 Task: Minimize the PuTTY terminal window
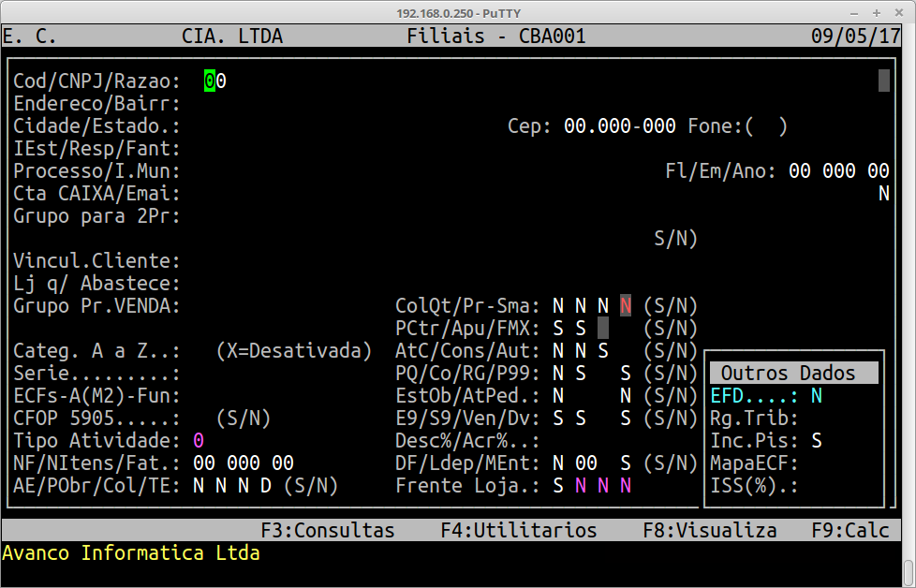pos(853,12)
